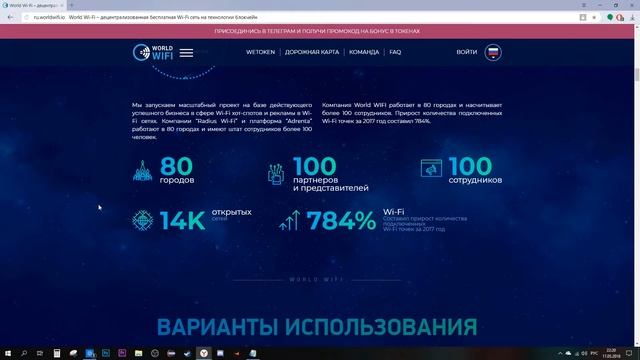Open the FAQ nav item

click(395, 52)
